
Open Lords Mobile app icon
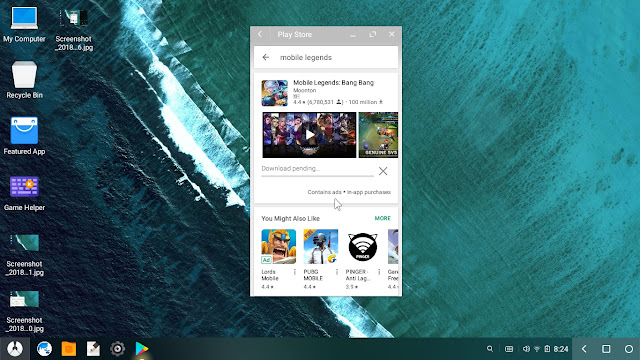pos(279,247)
